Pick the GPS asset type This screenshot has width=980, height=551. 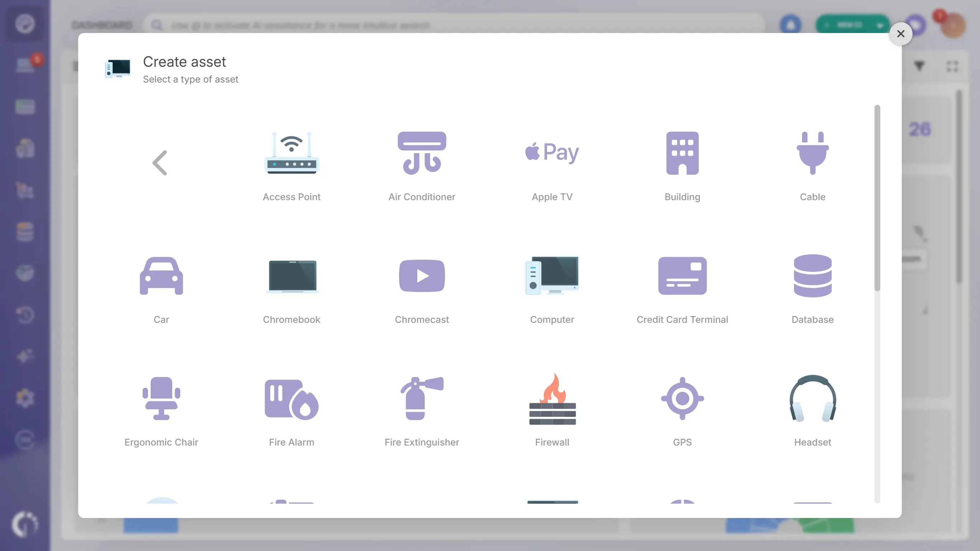682,399
